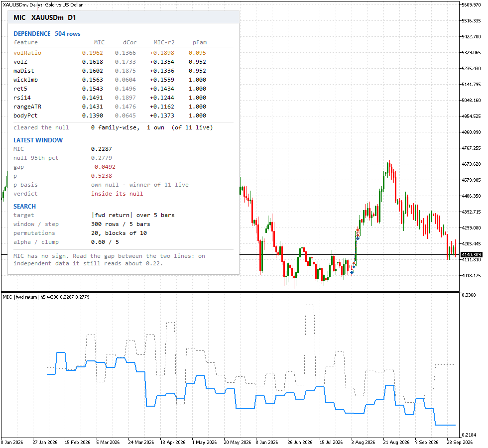Click the indicator label MIC |fwd return| h5 w300
The image size is (488, 448).
46,297
